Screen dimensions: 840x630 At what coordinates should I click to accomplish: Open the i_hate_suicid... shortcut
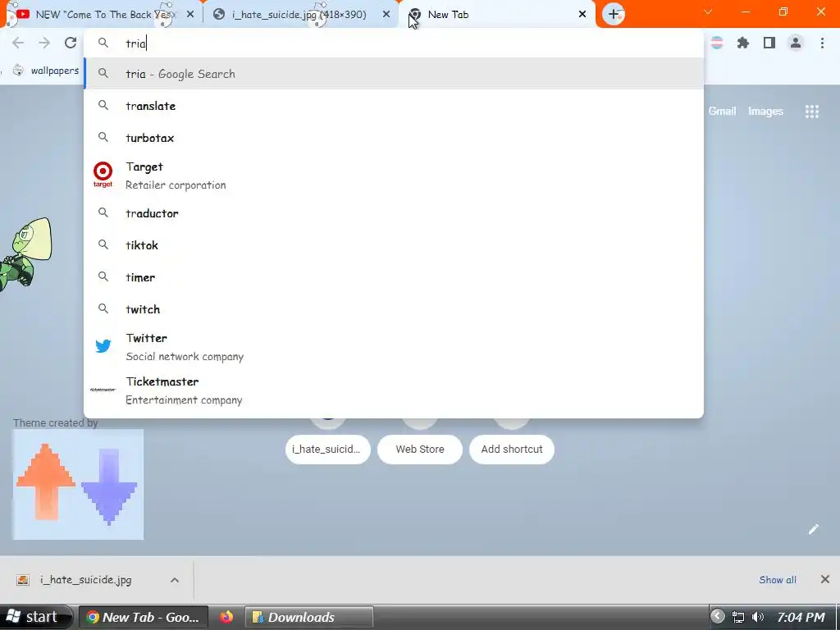point(328,449)
